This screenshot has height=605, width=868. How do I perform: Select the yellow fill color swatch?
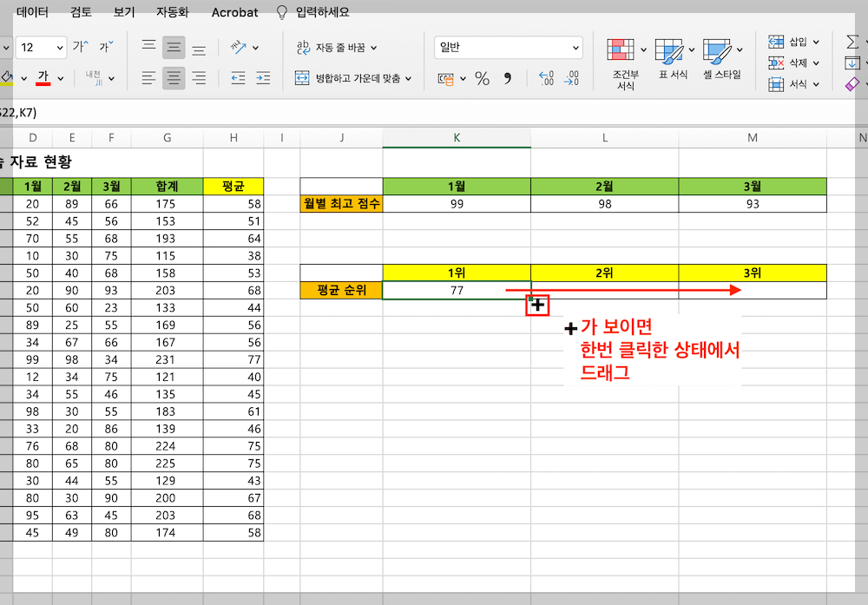click(x=7, y=83)
